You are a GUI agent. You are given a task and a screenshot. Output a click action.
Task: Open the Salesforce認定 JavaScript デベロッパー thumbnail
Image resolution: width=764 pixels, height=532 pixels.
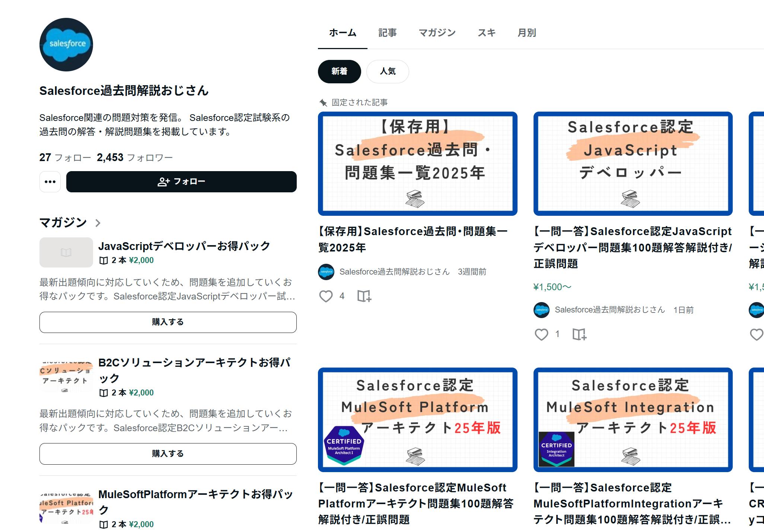633,164
